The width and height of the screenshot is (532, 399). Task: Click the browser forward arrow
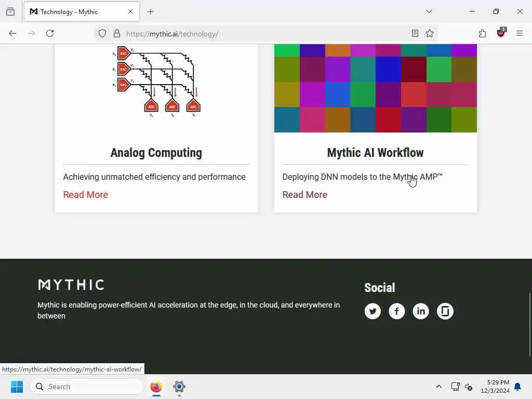[x=31, y=33]
